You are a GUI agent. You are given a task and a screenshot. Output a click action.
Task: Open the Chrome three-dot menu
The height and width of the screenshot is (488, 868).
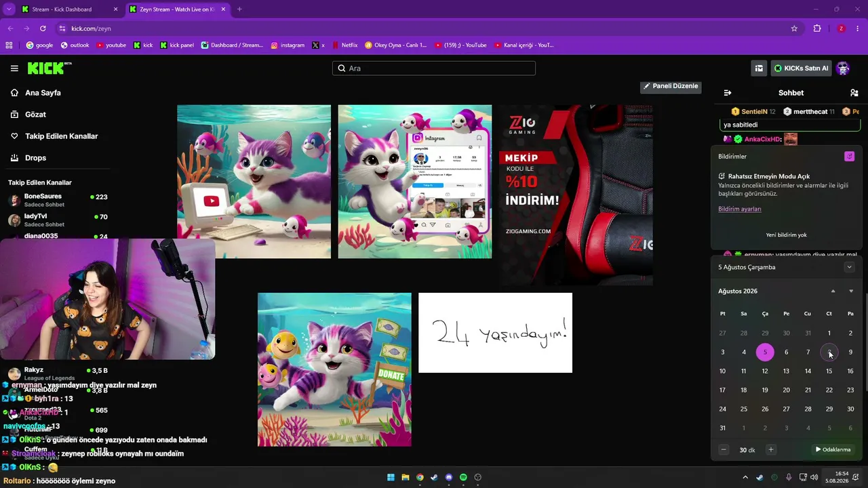pyautogui.click(x=858, y=28)
